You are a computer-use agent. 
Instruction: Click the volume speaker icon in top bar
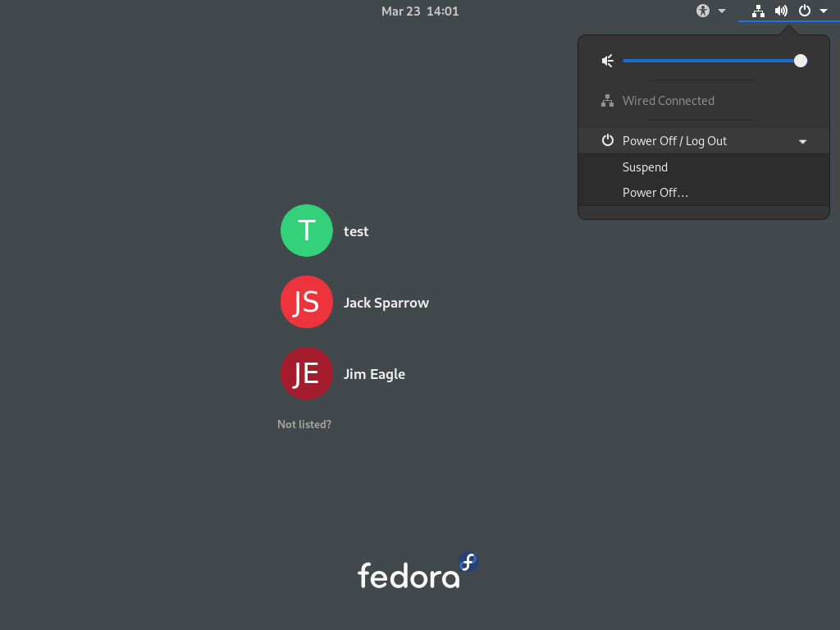click(x=781, y=11)
